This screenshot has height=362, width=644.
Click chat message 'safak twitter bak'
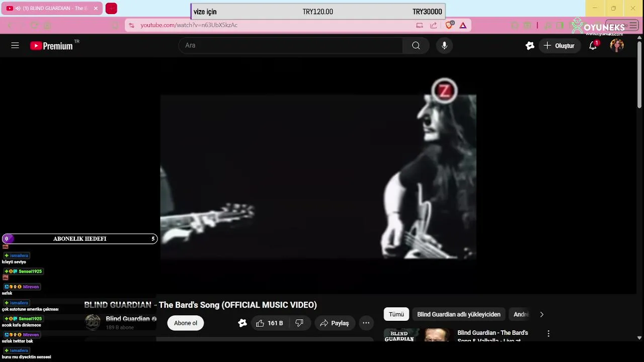tap(18, 341)
